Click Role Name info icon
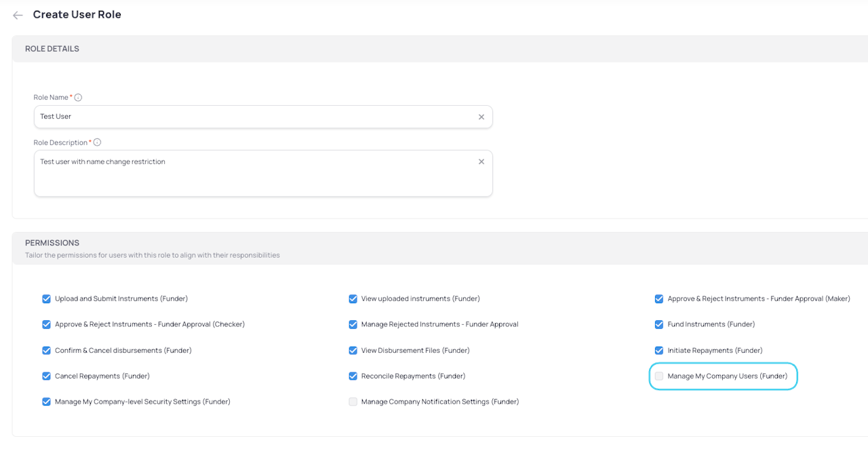Viewport: 868px width, 466px height. 78,98
